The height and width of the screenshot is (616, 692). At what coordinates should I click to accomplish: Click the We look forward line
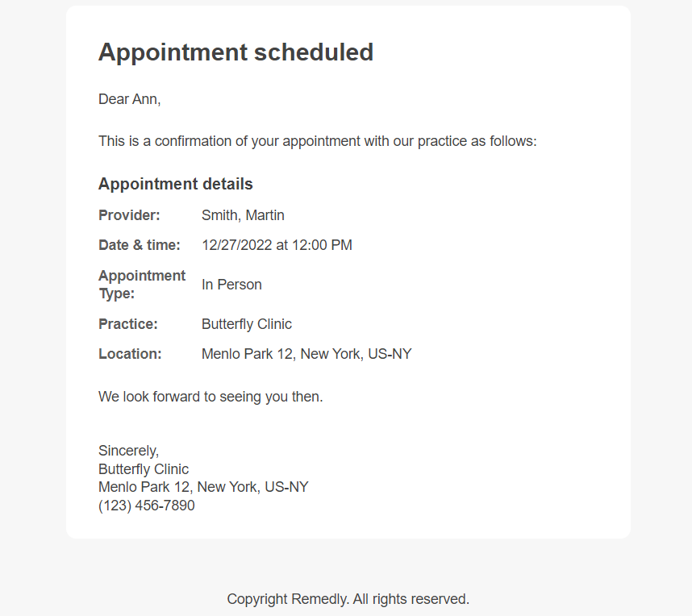[x=211, y=397]
